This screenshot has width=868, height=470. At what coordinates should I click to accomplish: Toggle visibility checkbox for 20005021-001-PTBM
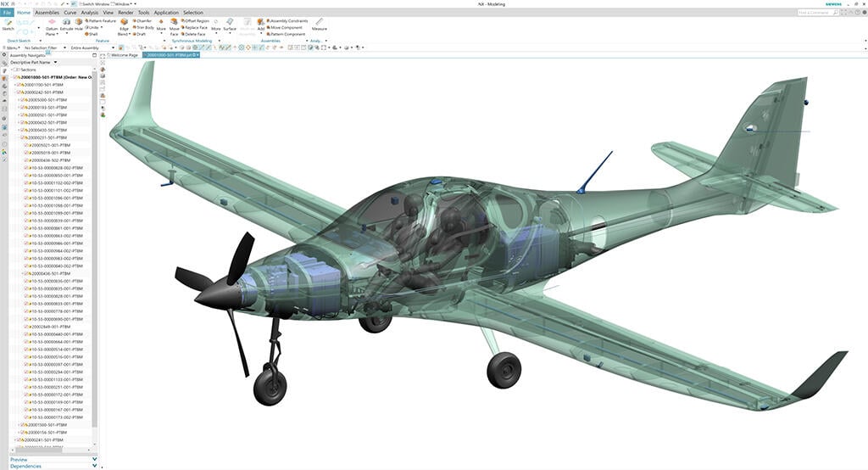pyautogui.click(x=26, y=145)
